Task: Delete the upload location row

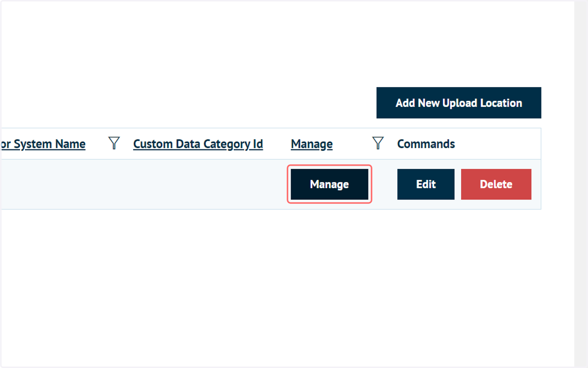Action: (x=496, y=184)
